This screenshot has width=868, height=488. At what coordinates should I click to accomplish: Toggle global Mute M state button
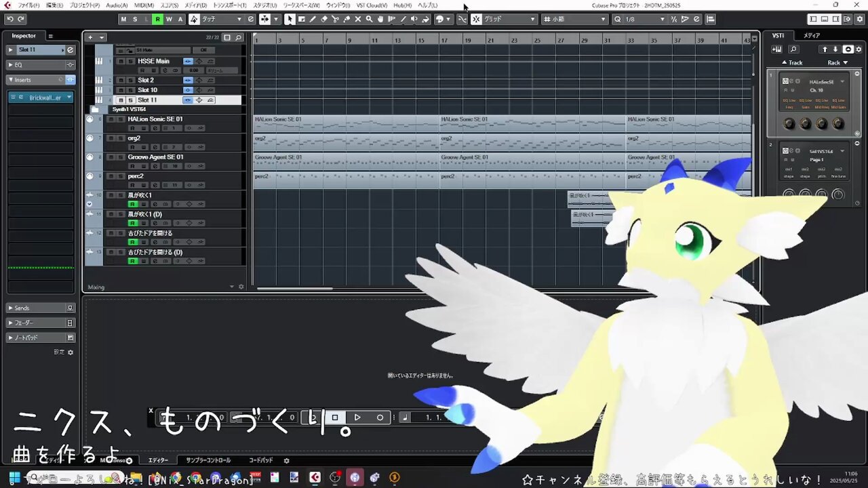click(123, 19)
